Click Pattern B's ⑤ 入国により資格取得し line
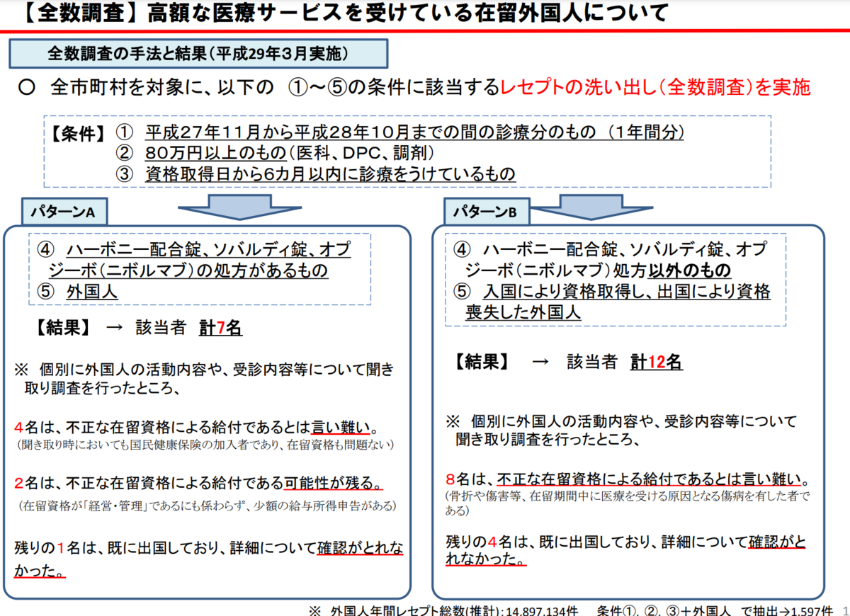The width and height of the screenshot is (850, 616). pos(613,302)
